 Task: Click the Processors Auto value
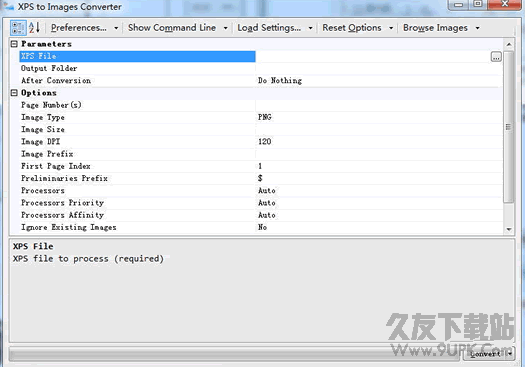[x=267, y=191]
